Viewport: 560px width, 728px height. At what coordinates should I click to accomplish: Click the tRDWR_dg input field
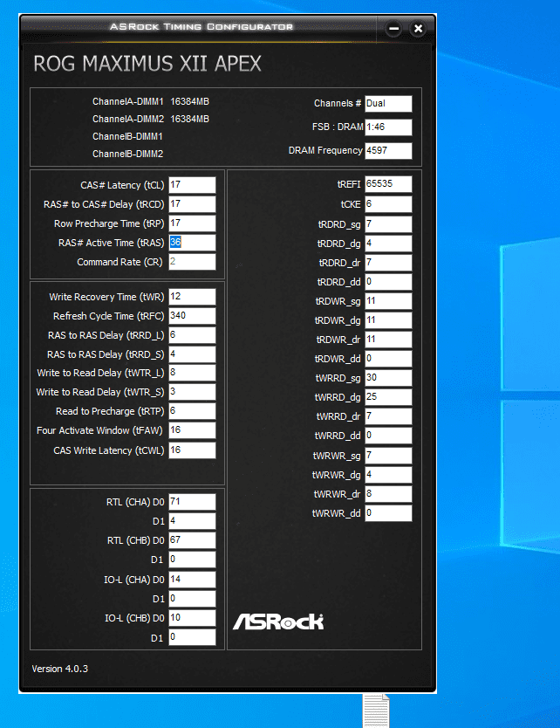(388, 320)
